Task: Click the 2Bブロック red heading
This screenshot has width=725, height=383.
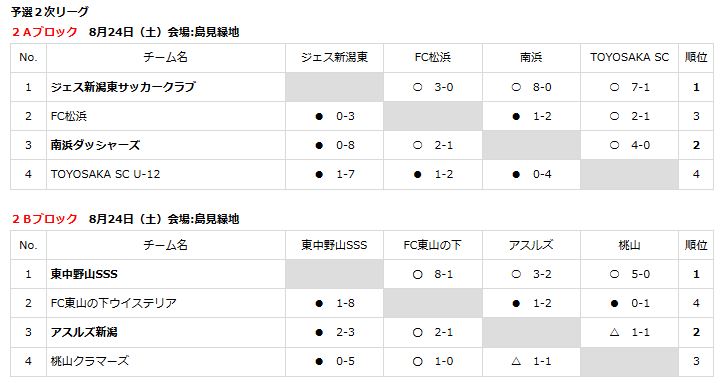Action: 44,219
